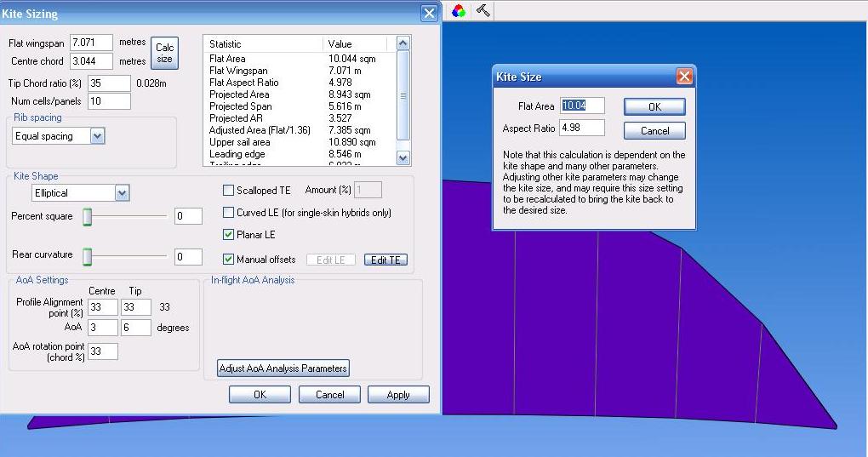Expand the Kite Shape Elliptical dropdown
The image size is (868, 457).
(x=122, y=193)
